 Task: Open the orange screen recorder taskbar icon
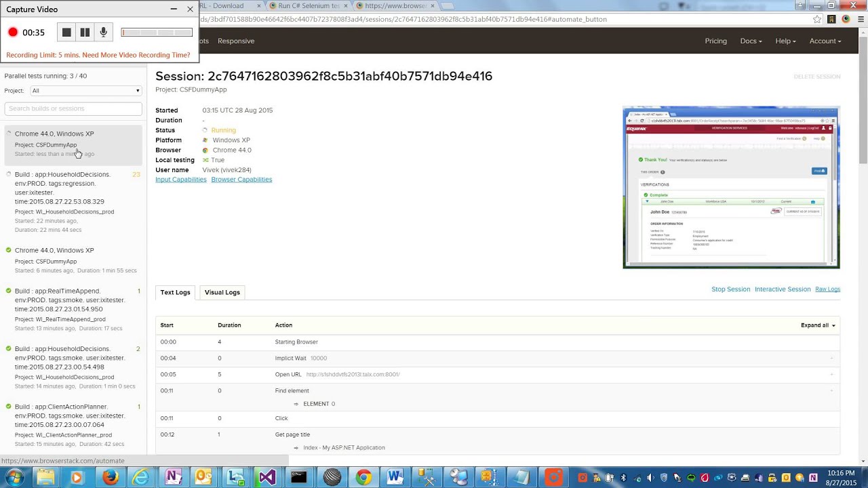tap(554, 477)
